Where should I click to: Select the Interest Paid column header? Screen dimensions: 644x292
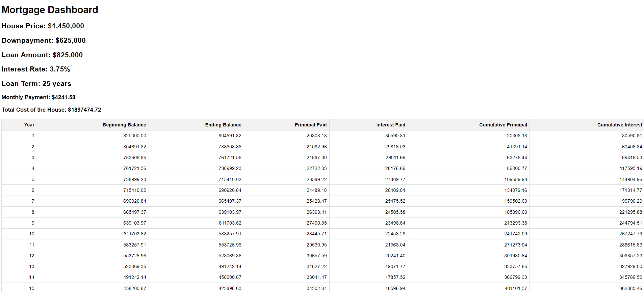click(390, 125)
